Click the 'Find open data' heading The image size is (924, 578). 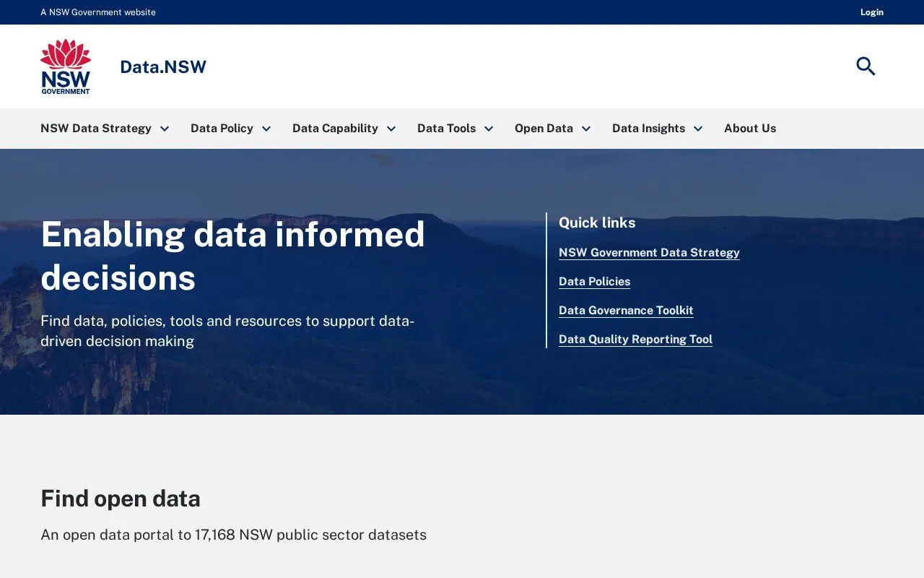[x=121, y=499]
